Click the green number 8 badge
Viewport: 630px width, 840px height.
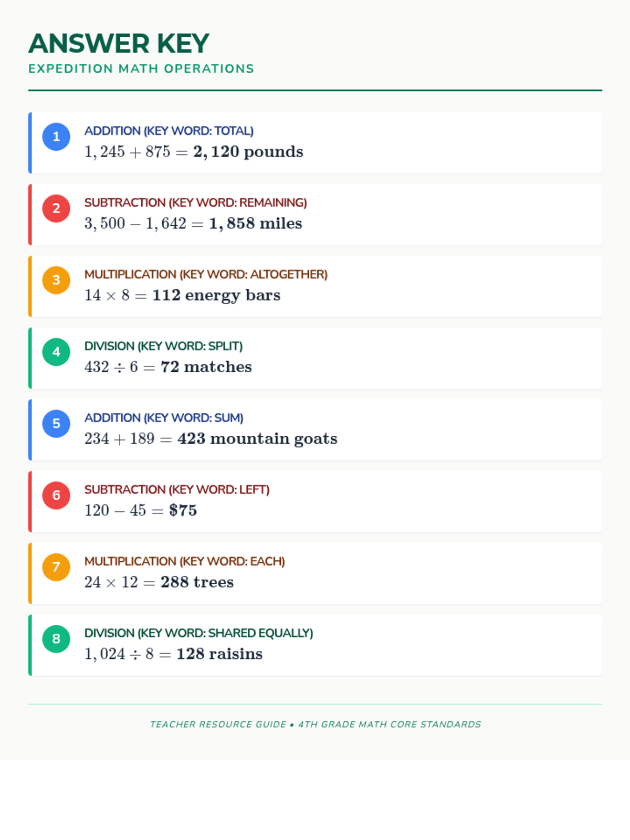[56, 639]
